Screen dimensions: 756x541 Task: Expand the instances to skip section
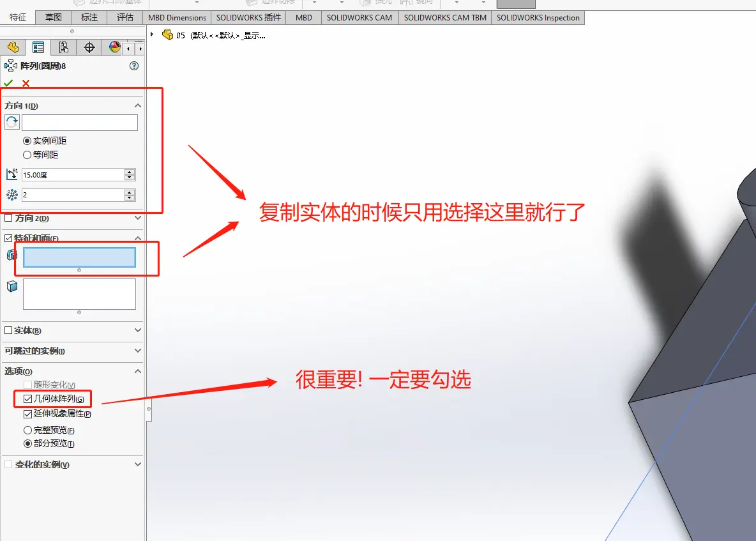(x=138, y=351)
